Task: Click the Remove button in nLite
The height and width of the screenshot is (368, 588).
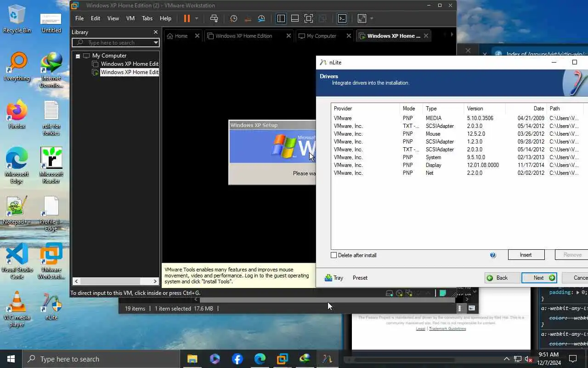Action: 572,255
